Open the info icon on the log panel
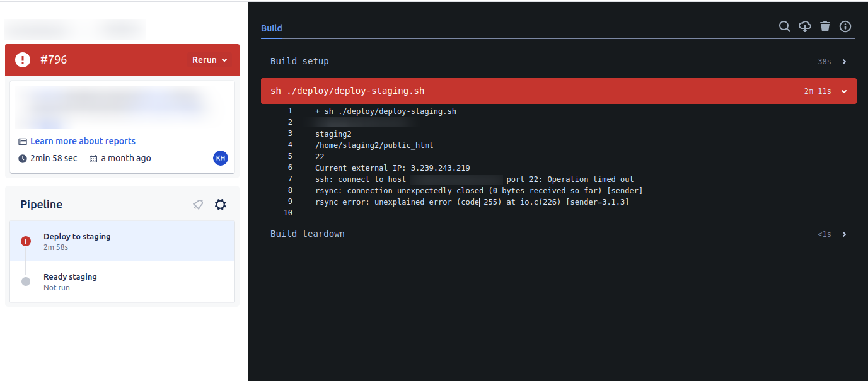This screenshot has height=381, width=868. [845, 26]
